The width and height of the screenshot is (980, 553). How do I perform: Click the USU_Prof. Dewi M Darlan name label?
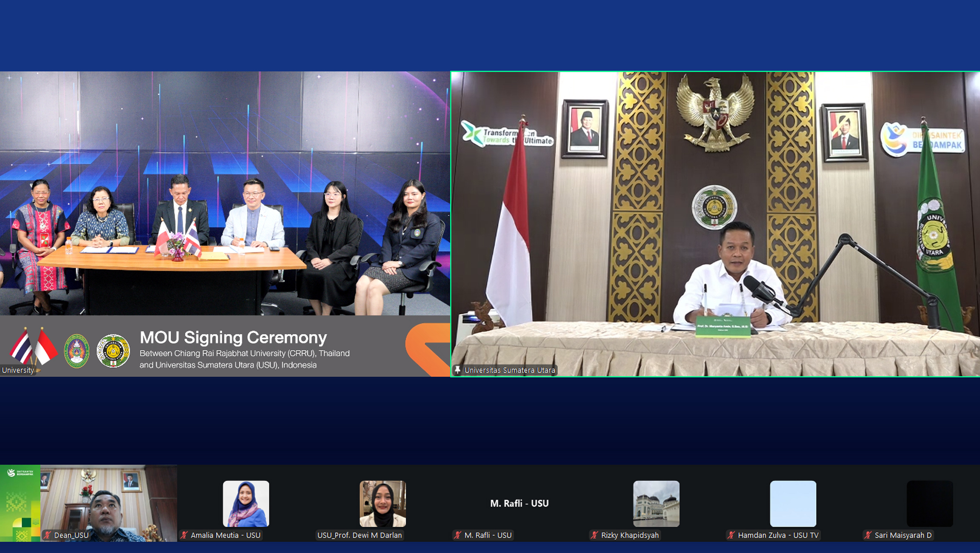point(359,535)
